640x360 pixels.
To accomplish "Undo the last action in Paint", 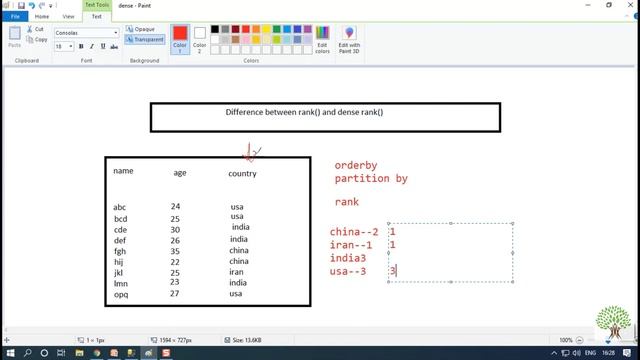I will point(31,6).
